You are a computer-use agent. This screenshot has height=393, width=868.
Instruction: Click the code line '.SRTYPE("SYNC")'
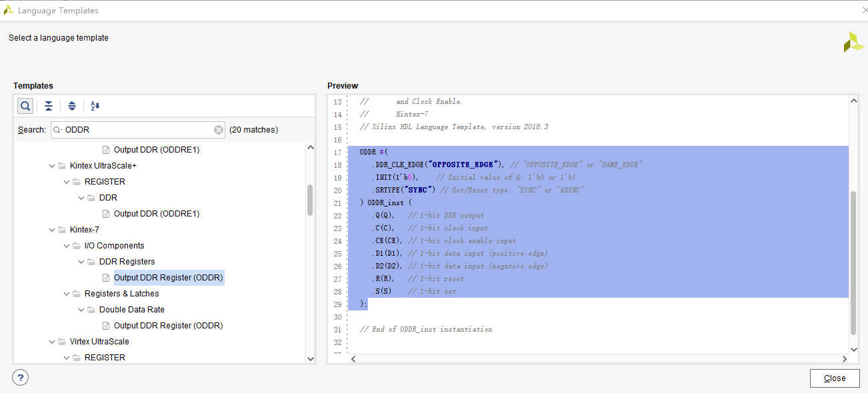(x=404, y=190)
